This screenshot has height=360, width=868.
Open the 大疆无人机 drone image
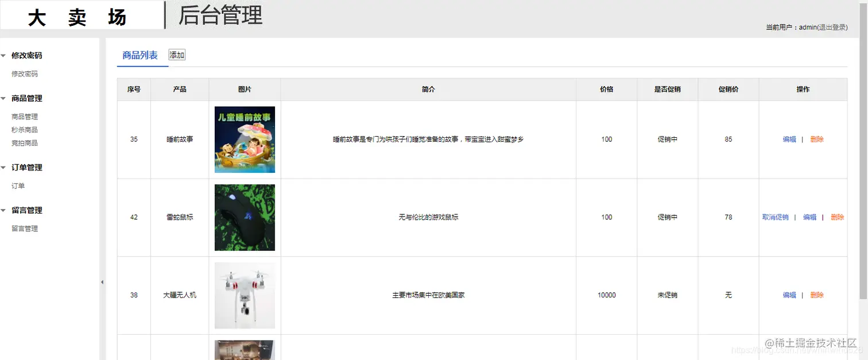(245, 296)
